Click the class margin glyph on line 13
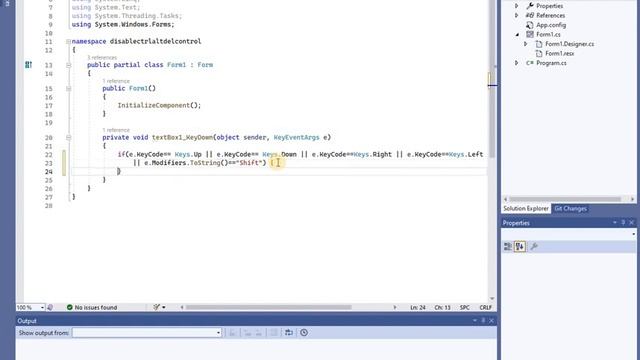Image resolution: width=640 pixels, height=360 pixels. coord(28,64)
